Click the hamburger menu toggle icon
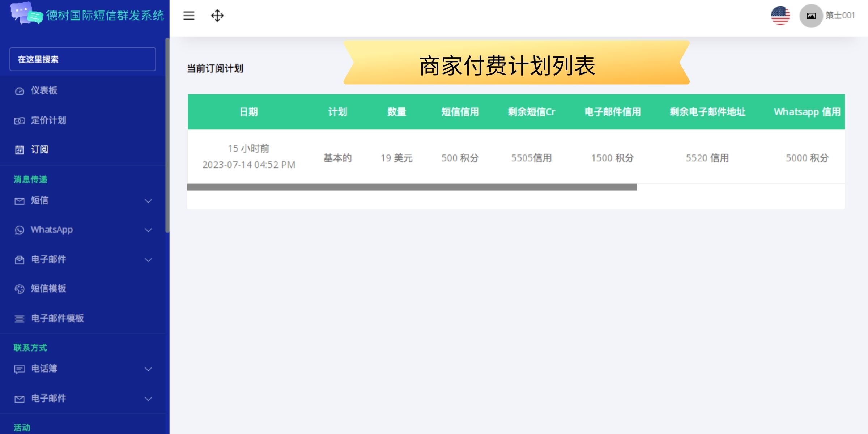The height and width of the screenshot is (434, 868). 189,16
